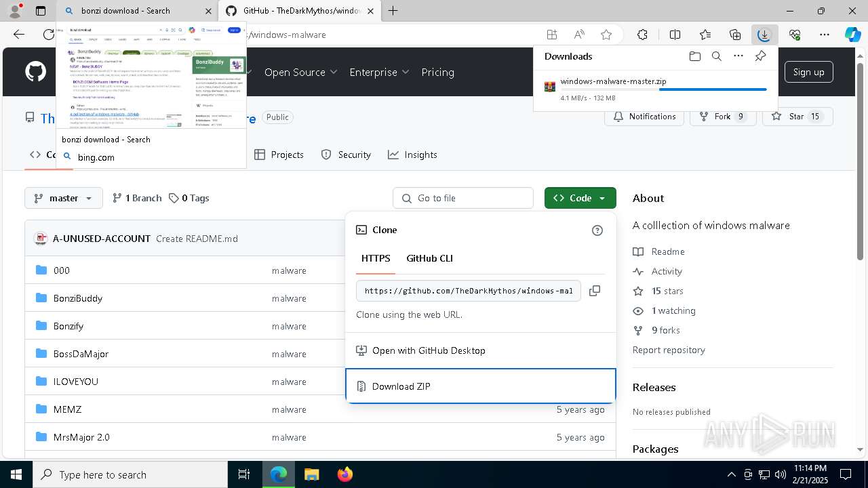The image size is (868, 488).
Task: Expand the green Code dropdown button
Action: [x=580, y=198]
